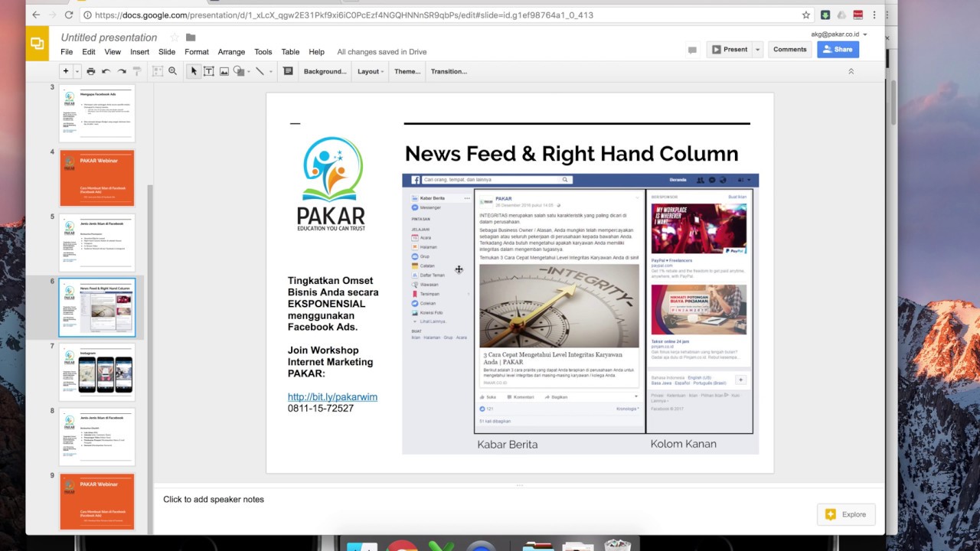Screen dimensions: 980x551
Task: Star the Untitled presentation
Action: point(174,37)
